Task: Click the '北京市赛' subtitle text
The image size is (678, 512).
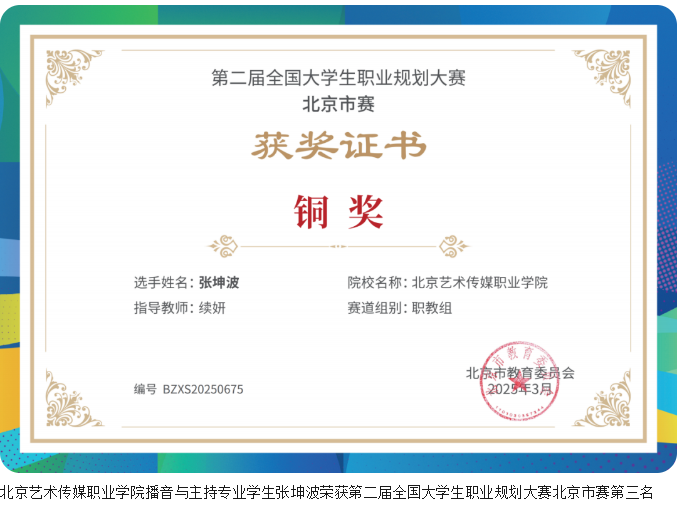Action: [338, 104]
